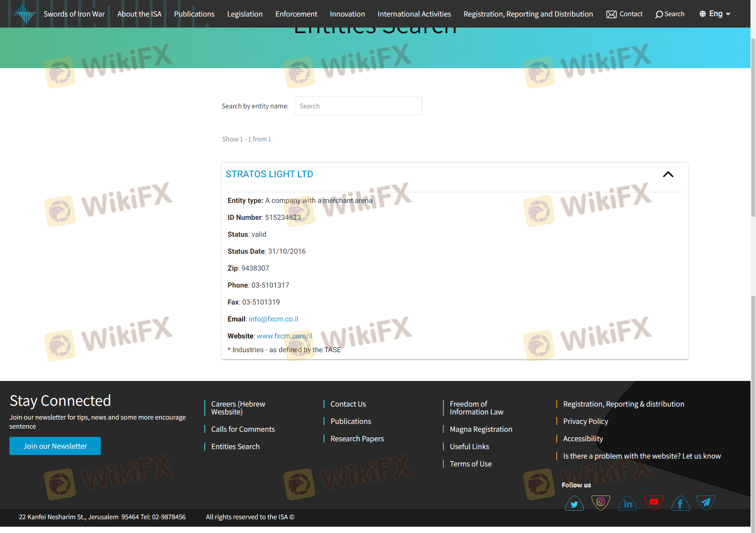This screenshot has height=533, width=756.
Task: Click the Search magnifier in navbar
Action: (x=659, y=14)
